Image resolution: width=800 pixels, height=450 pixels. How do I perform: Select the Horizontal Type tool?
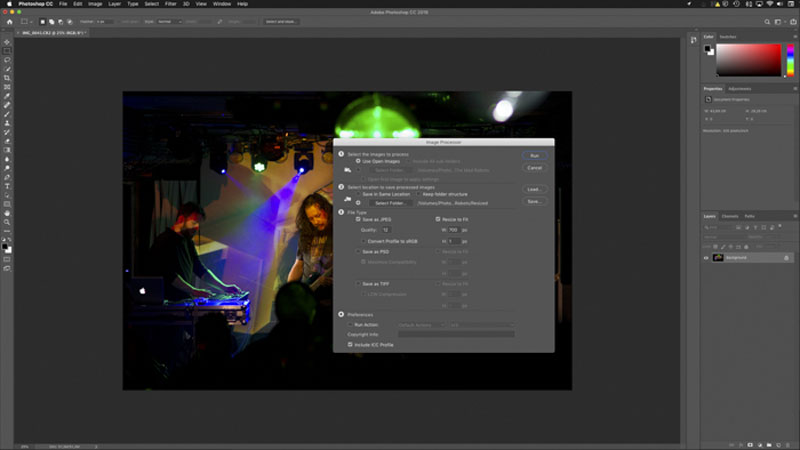(7, 186)
